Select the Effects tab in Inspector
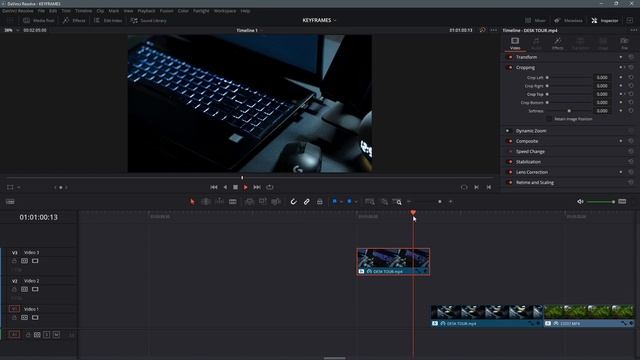 [x=558, y=43]
